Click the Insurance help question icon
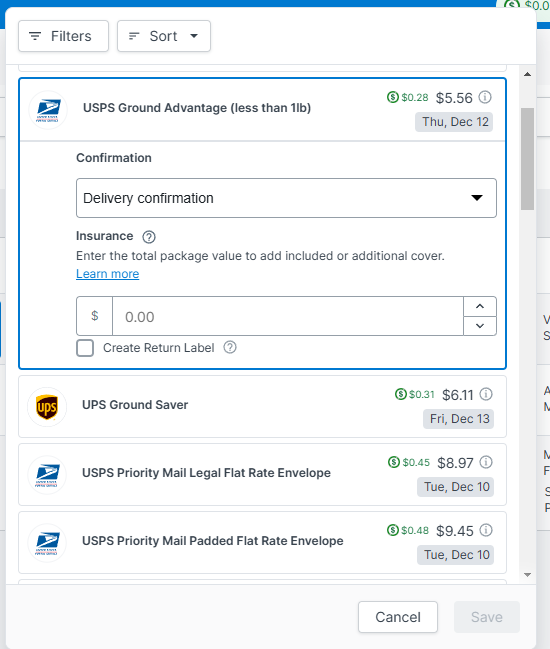 point(149,237)
